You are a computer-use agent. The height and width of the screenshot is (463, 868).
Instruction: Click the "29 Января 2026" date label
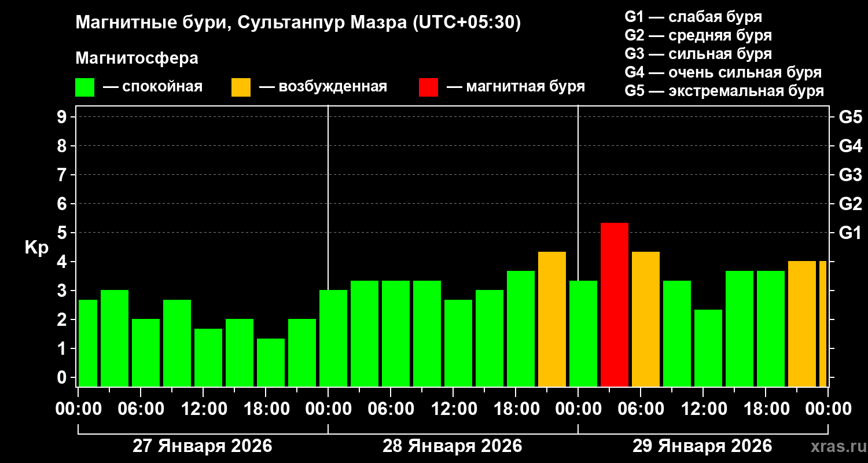(703, 446)
